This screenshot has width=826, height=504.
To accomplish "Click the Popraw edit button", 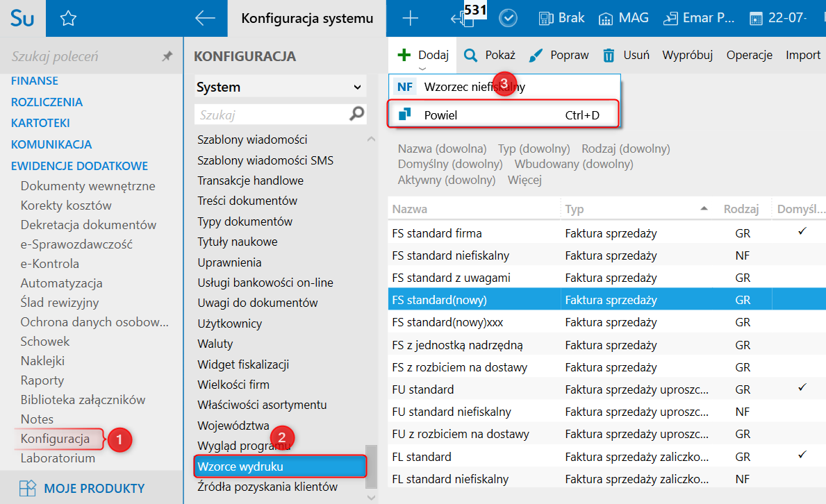I will click(559, 56).
